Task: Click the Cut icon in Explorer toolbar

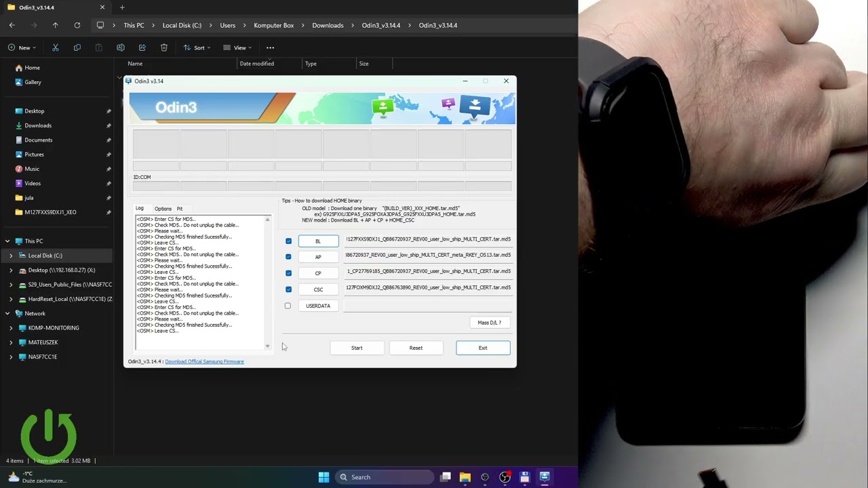Action: [56, 47]
